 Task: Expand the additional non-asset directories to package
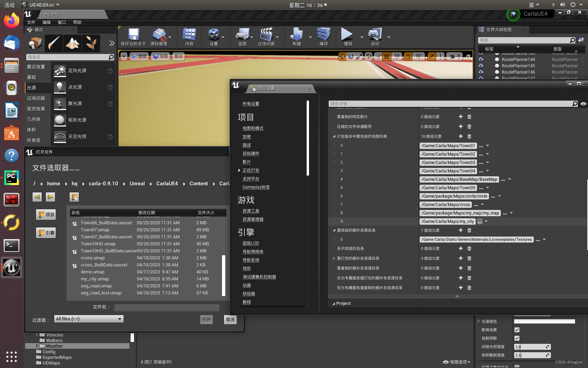click(x=334, y=258)
